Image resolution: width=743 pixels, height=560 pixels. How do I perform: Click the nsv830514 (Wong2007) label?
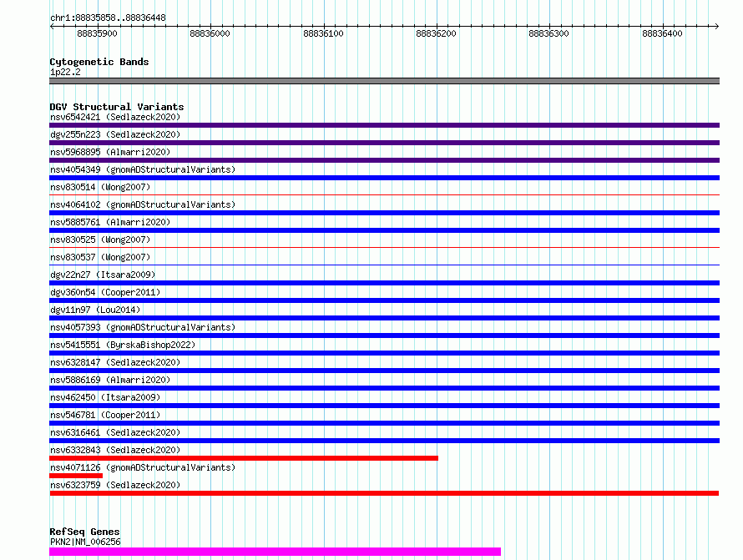[100, 187]
